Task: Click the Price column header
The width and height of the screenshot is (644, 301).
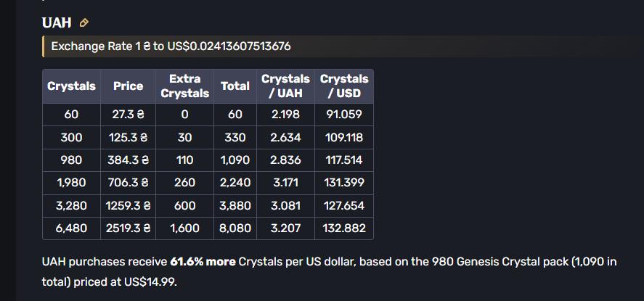Action: point(129,86)
